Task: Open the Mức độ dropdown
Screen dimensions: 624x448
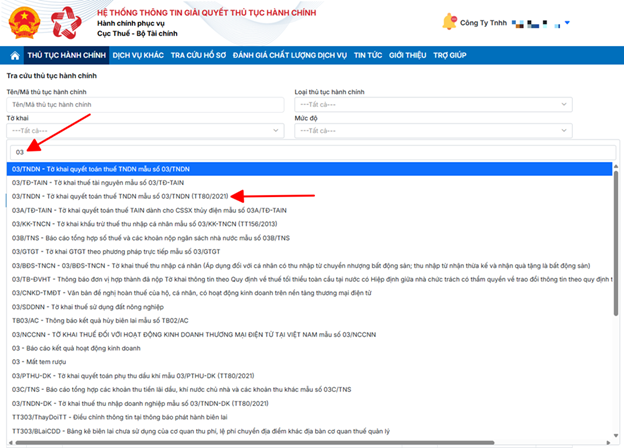Action: [x=440, y=129]
